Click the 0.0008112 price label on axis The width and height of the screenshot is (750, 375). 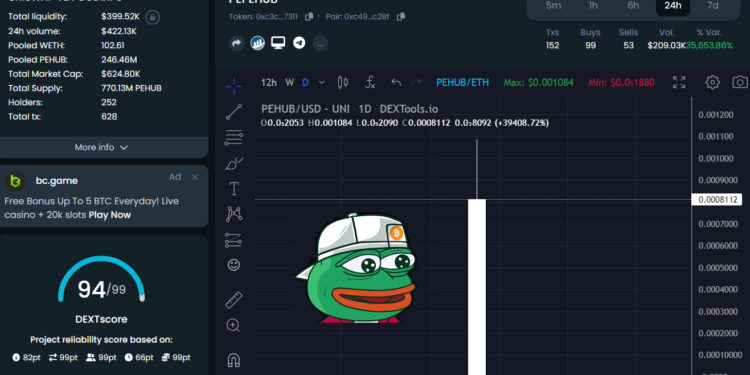717,199
